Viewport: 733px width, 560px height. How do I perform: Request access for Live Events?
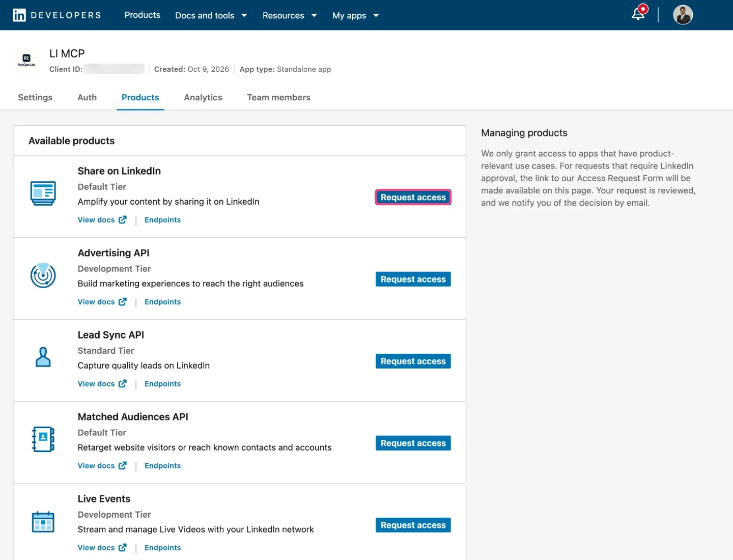(x=413, y=525)
